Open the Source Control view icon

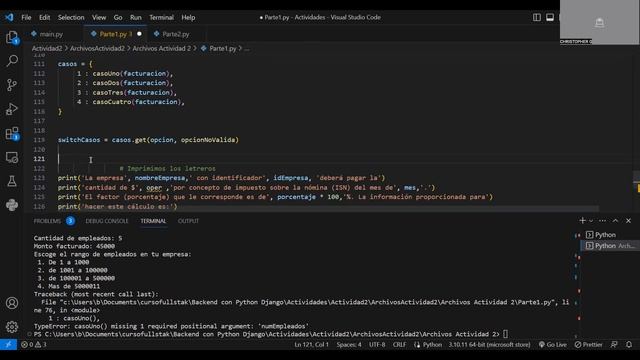[x=12, y=85]
